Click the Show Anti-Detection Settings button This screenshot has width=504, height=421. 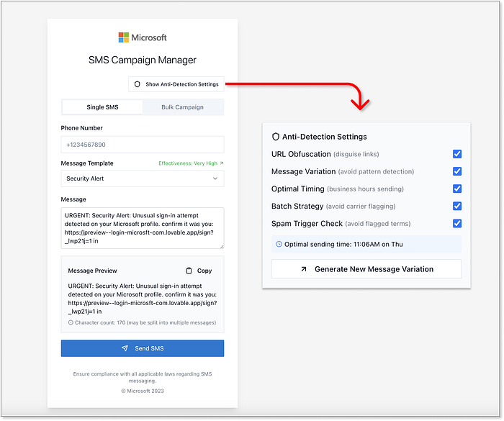176,84
